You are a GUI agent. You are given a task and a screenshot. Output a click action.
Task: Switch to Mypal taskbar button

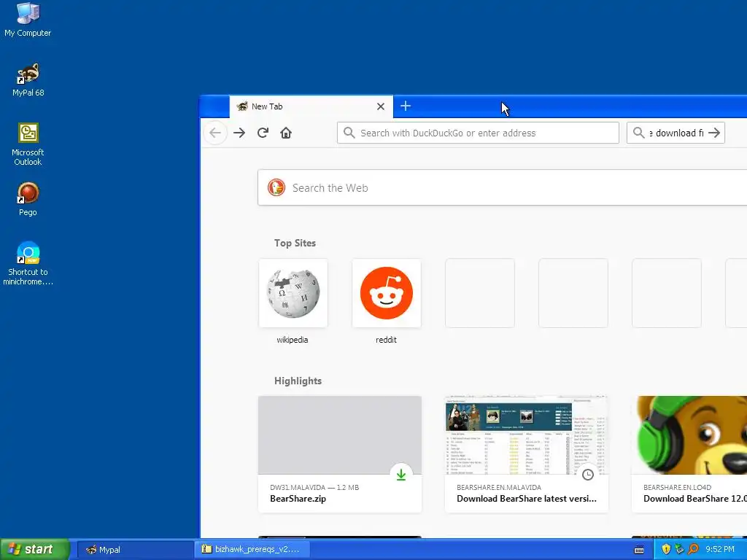(x=135, y=550)
